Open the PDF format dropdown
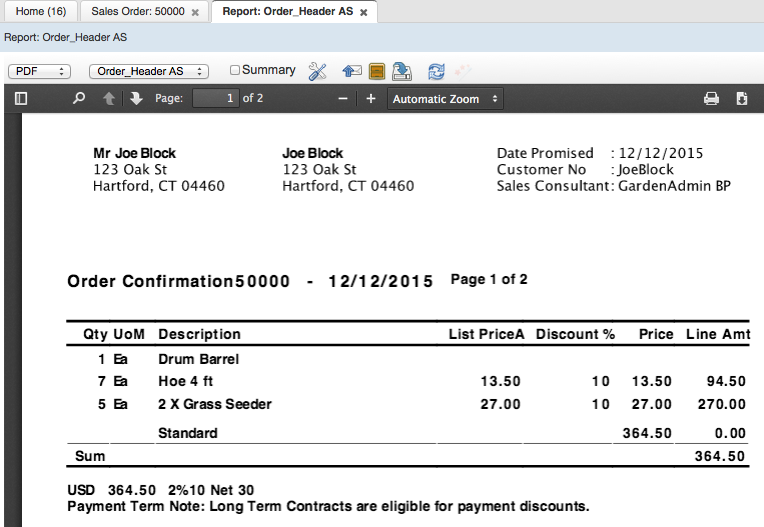764x527 pixels. click(39, 71)
